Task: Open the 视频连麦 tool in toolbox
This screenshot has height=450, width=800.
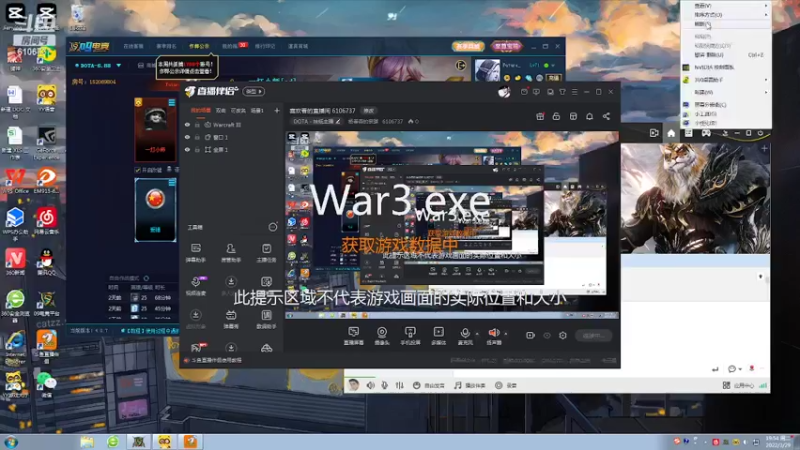Action: [x=196, y=286]
